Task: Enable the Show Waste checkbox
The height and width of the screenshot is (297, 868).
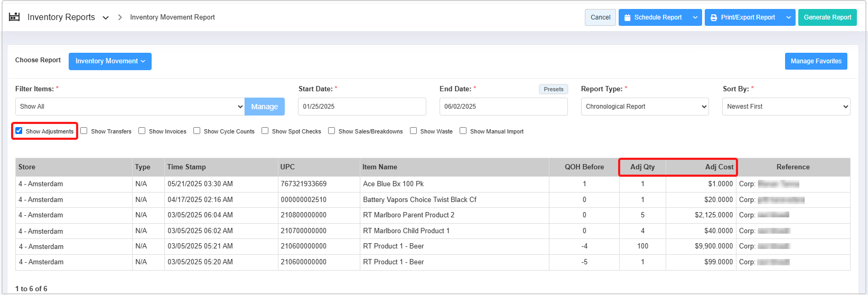Action: pyautogui.click(x=414, y=131)
